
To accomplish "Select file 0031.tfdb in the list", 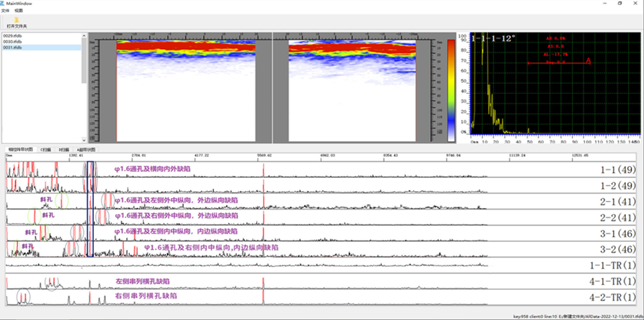I will (x=42, y=47).
